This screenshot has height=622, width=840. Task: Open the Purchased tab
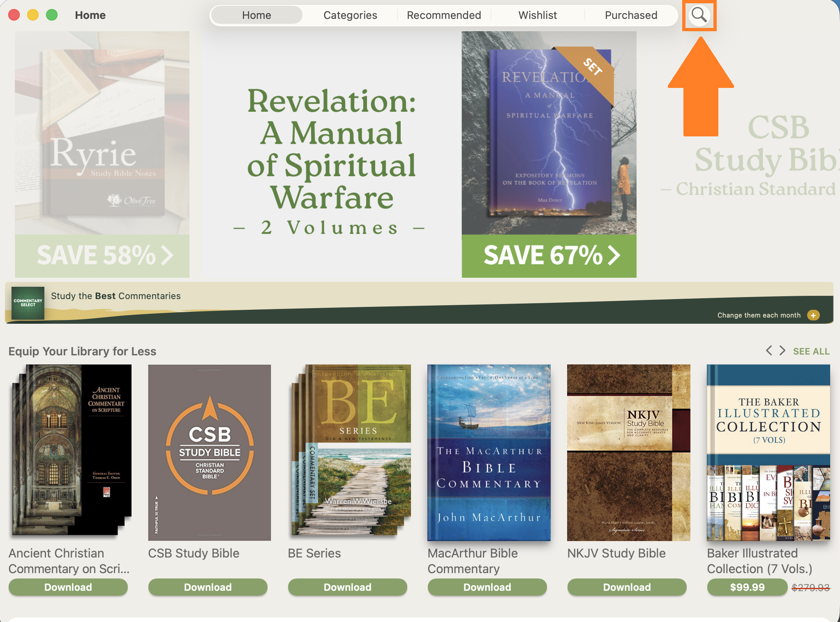pyautogui.click(x=631, y=15)
